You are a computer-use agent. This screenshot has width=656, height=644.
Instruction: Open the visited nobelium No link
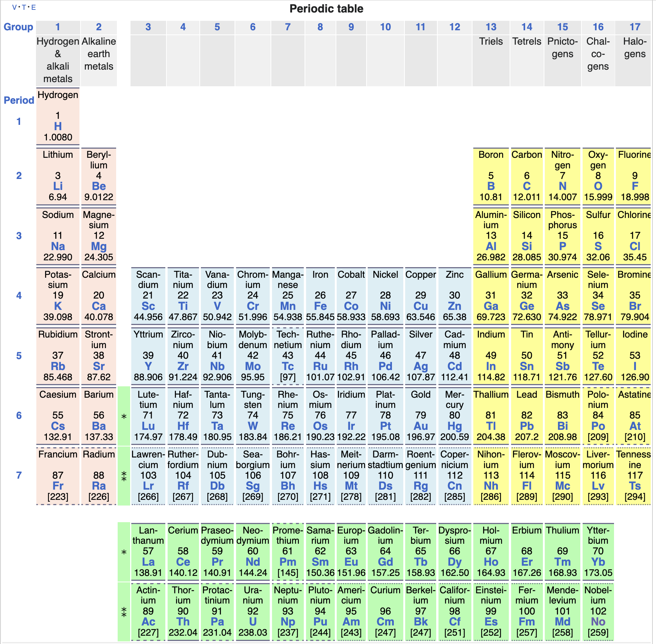pos(598,622)
